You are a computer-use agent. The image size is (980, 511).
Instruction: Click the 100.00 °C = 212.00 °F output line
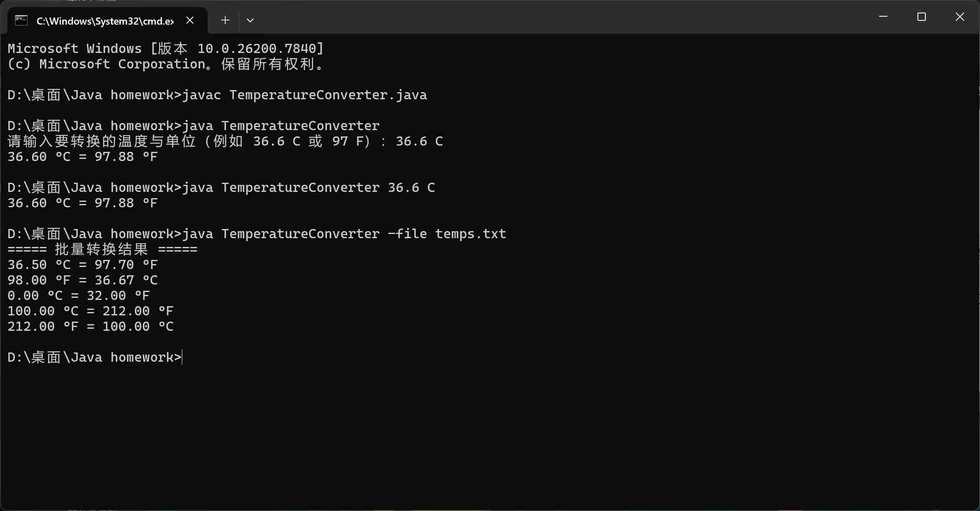pyautogui.click(x=90, y=311)
